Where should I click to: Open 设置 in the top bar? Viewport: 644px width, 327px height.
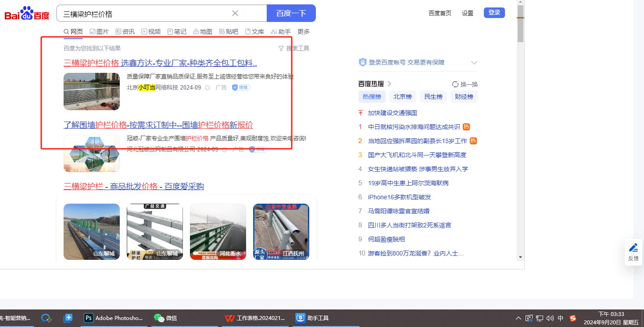pos(468,13)
